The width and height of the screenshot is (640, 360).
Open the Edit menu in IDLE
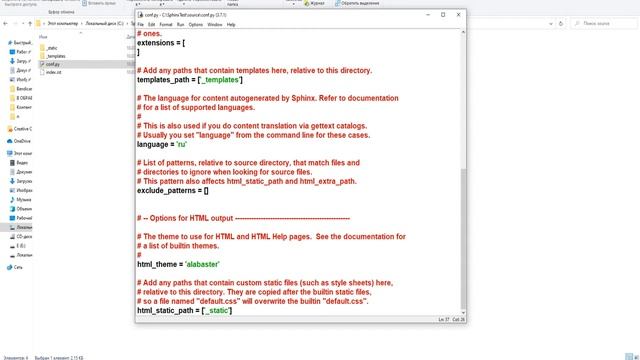(151, 24)
